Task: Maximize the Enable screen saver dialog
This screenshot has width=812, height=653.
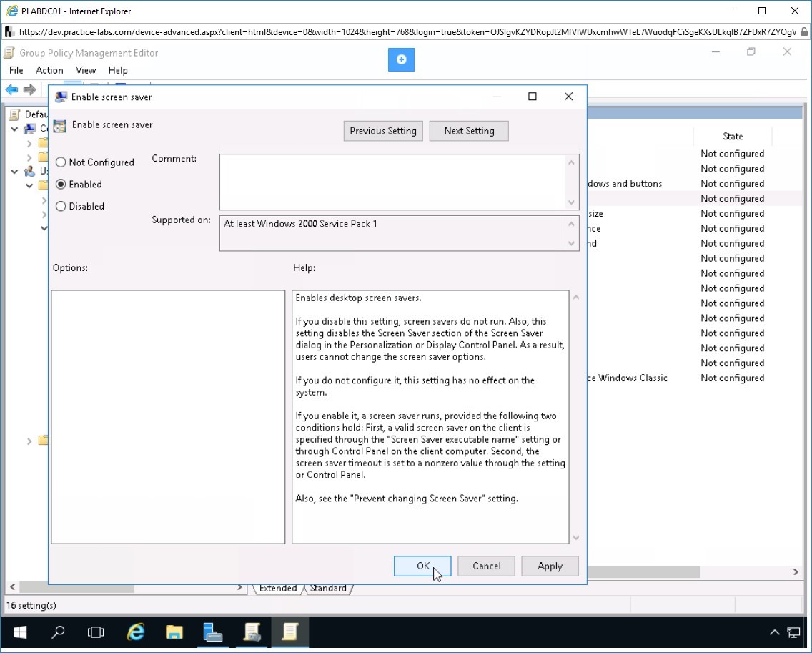Action: [x=533, y=97]
